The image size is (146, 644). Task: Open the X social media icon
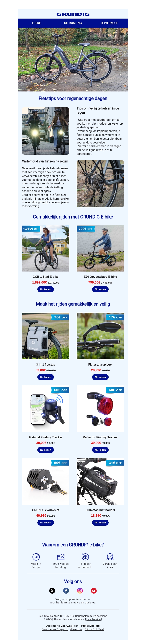(52, 591)
